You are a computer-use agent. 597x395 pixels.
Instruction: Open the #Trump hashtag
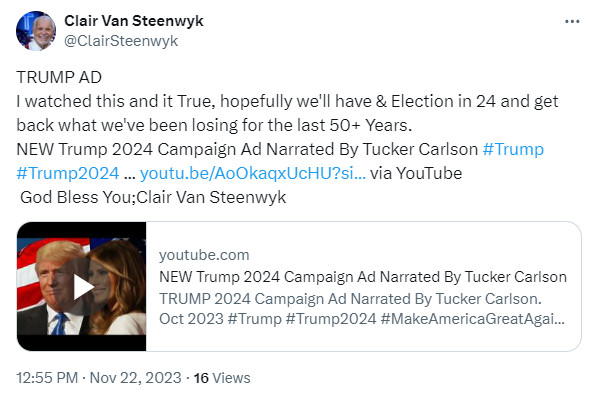pos(513,149)
